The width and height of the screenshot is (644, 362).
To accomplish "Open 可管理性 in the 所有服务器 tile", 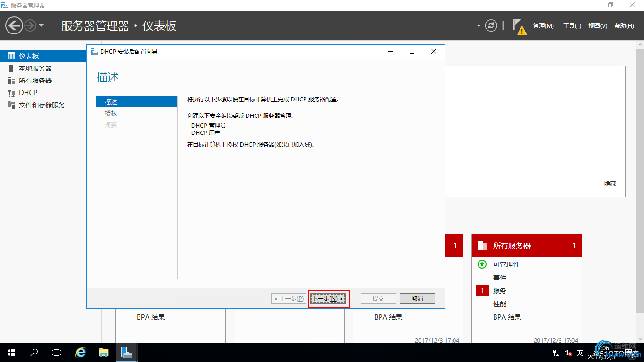I will click(506, 264).
